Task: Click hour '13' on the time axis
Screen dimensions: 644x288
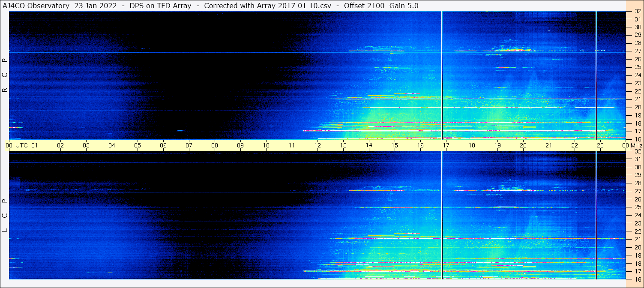Action: 343,145
